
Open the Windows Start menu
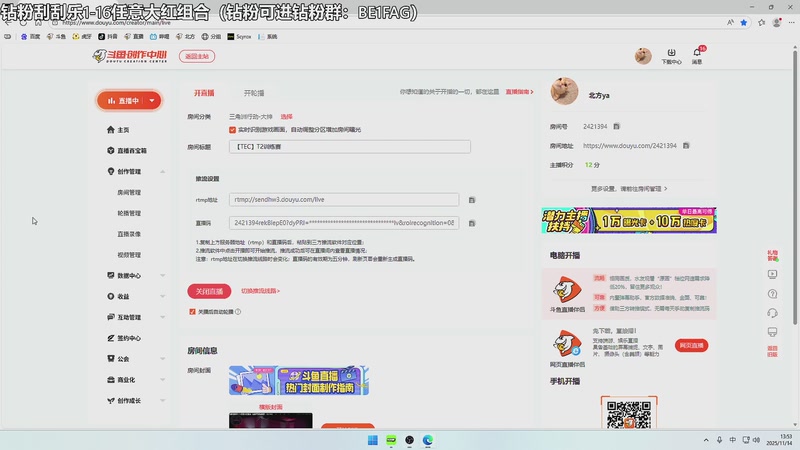(373, 440)
